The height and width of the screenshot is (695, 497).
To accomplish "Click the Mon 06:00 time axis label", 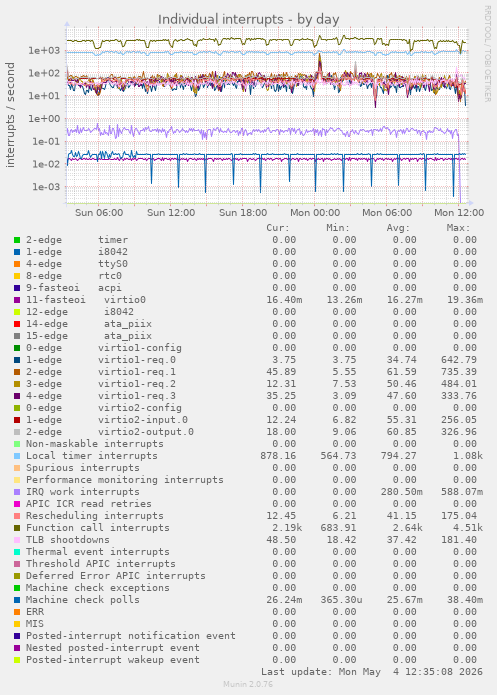I will tap(387, 213).
